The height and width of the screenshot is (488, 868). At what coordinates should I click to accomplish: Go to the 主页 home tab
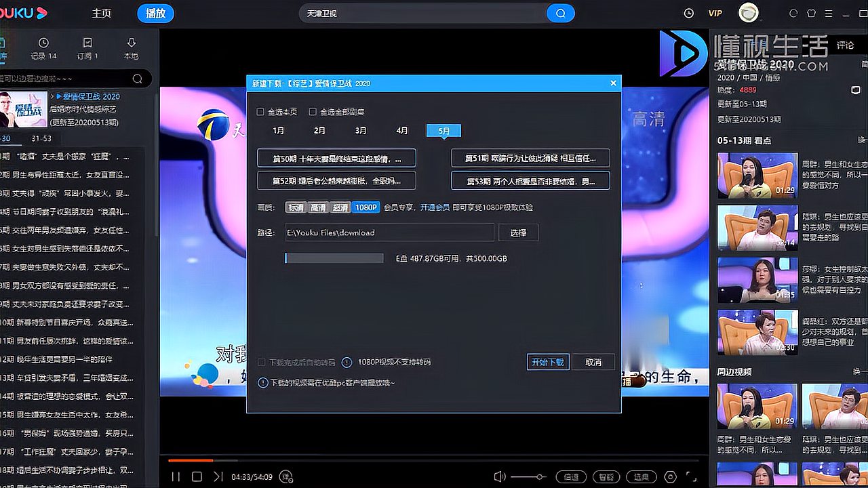[x=102, y=13]
